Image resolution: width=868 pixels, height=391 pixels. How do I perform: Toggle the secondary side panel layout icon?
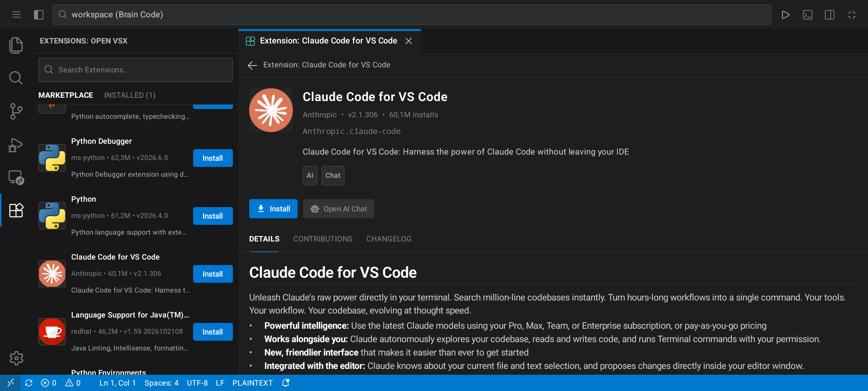point(830,15)
